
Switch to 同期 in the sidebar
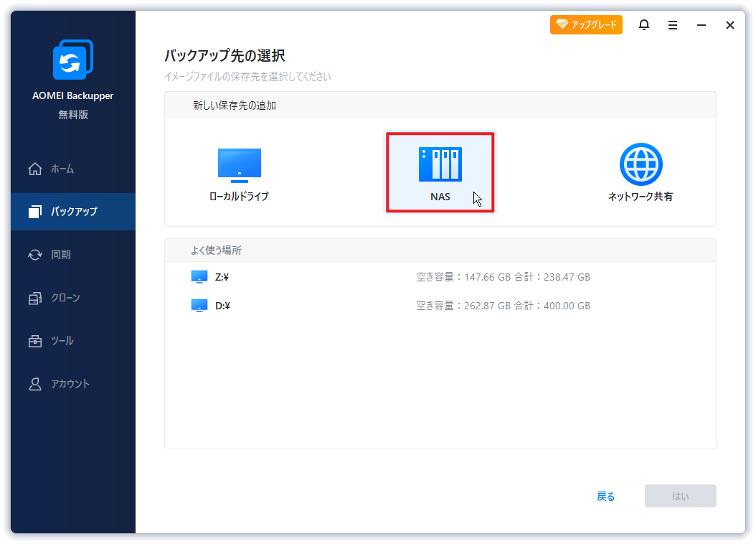click(73, 255)
